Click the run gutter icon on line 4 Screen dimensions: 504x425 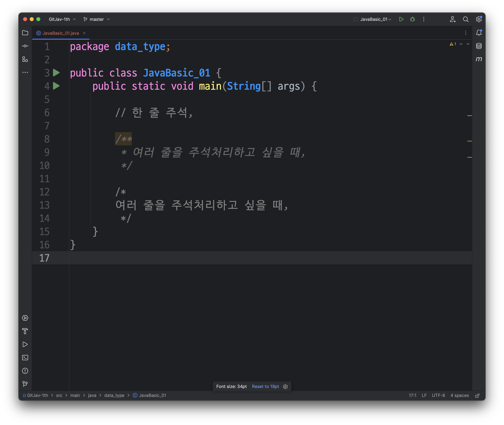click(x=56, y=86)
